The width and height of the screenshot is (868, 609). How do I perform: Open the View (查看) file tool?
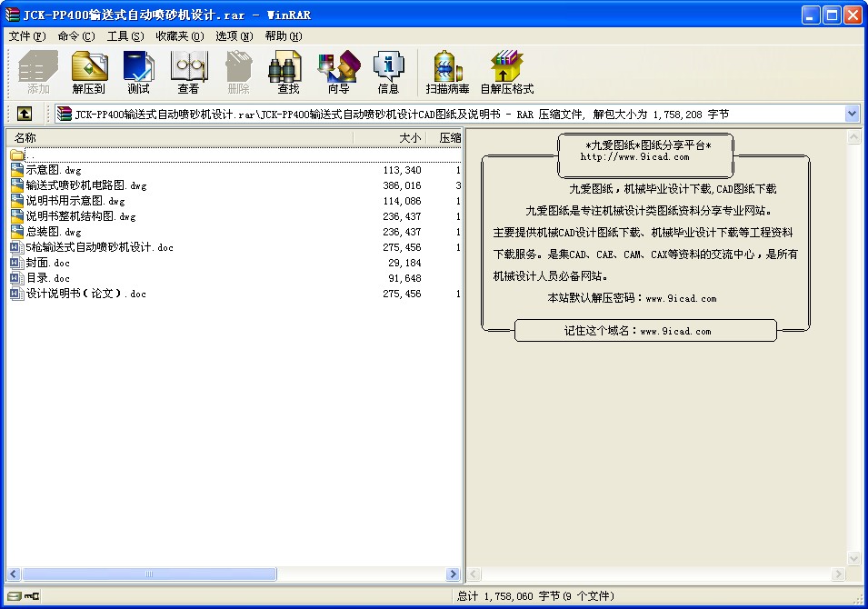point(188,73)
